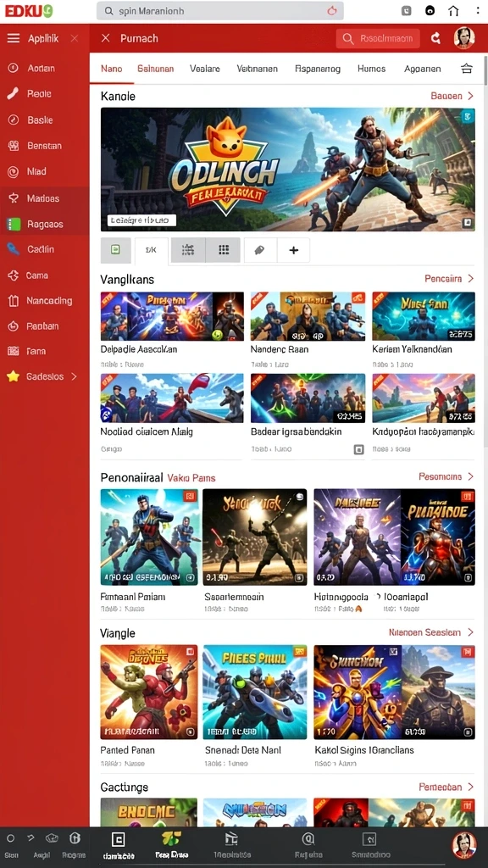The height and width of the screenshot is (868, 488).
Task: Open the Pemeoban link beside Gactinge
Action: 446,787
